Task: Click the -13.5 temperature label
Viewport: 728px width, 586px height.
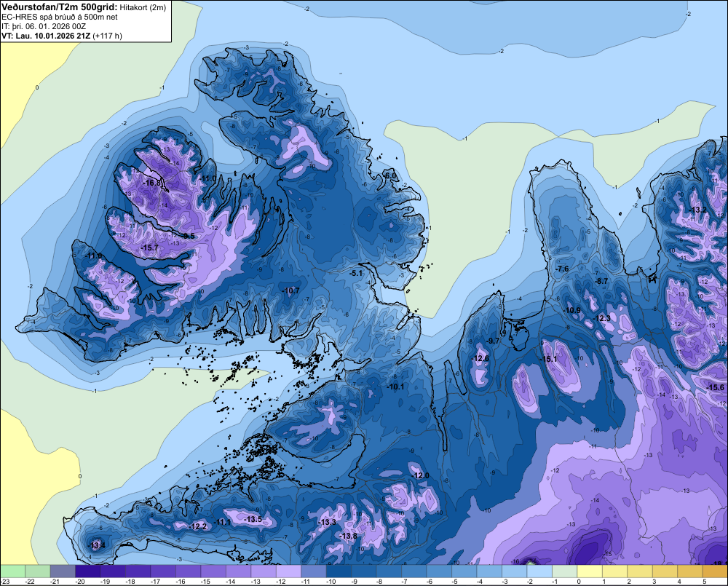Action: coord(253,519)
